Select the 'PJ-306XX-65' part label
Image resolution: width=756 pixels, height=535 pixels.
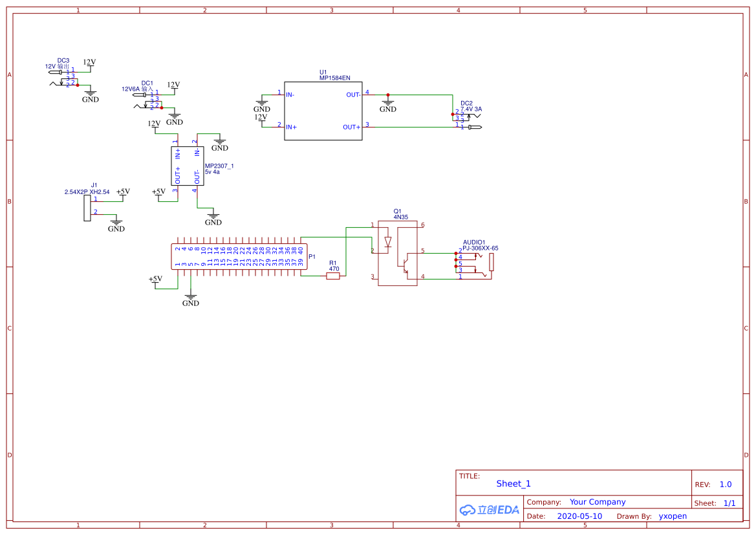pos(481,248)
